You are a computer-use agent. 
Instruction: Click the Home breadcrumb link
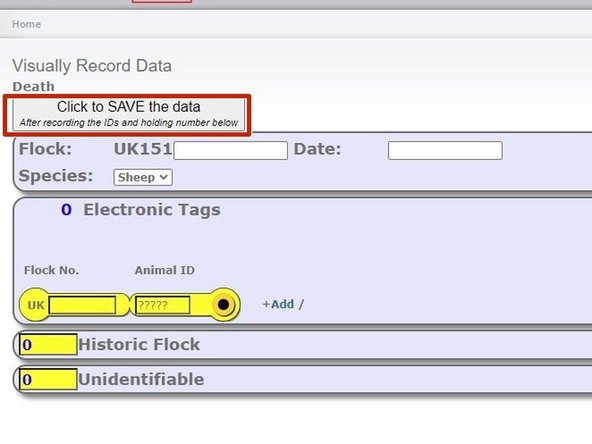pyautogui.click(x=26, y=24)
